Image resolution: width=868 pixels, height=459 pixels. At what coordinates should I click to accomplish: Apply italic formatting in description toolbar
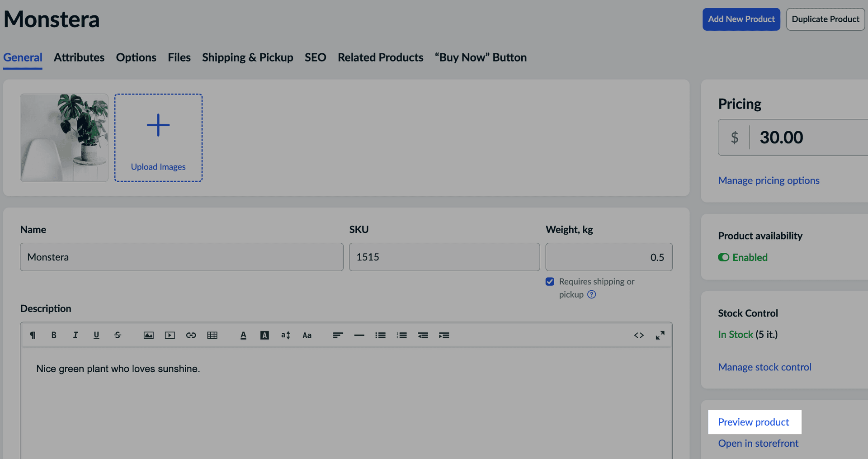point(75,335)
